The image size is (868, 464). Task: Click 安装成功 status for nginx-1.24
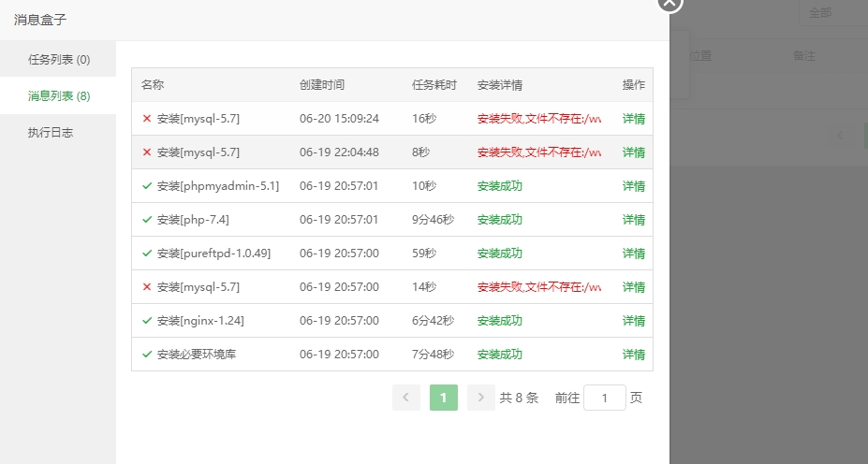pyautogui.click(x=500, y=321)
